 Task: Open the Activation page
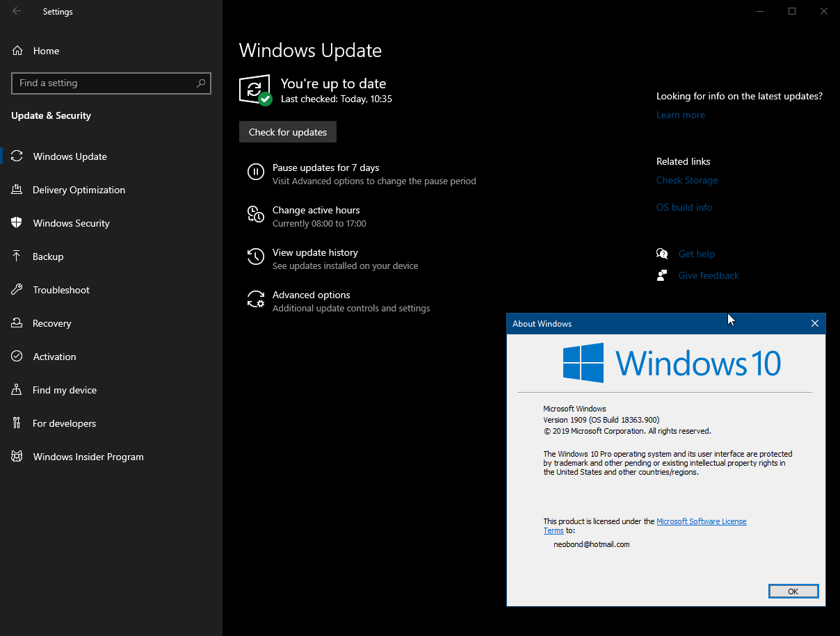[x=54, y=356]
